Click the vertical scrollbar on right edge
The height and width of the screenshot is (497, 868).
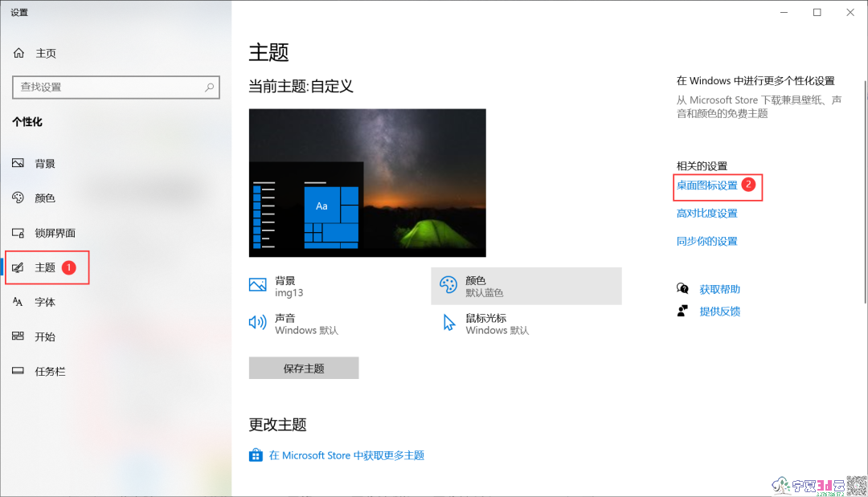click(865, 192)
